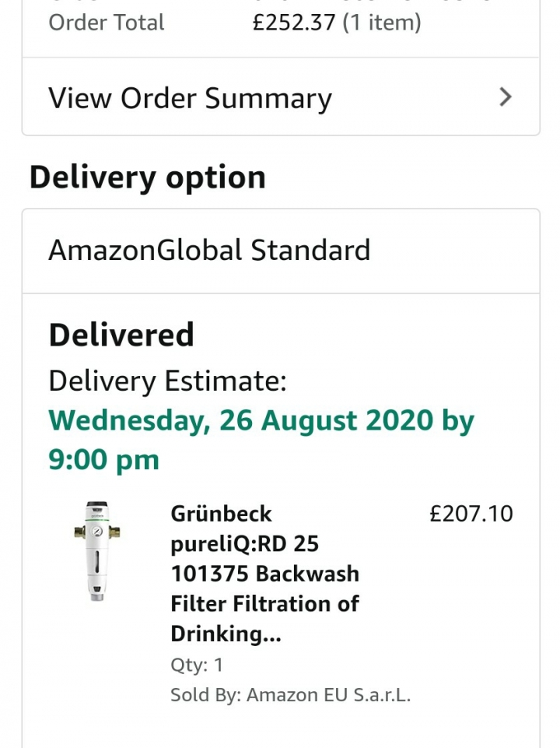Open the Grünbeck pureliQ:RD 25 product title

[x=265, y=574]
